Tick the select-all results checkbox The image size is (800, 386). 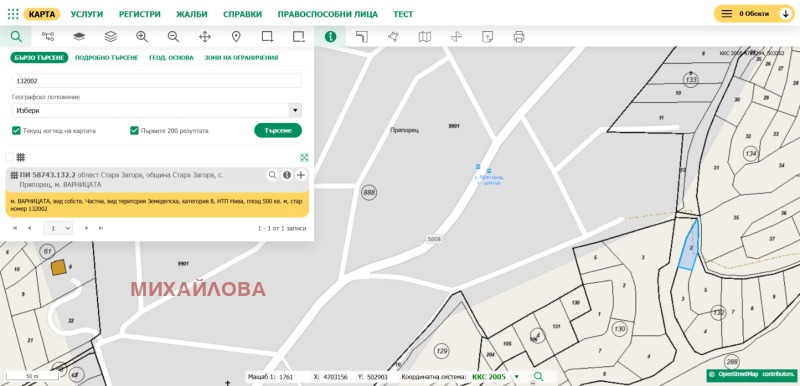click(x=9, y=157)
